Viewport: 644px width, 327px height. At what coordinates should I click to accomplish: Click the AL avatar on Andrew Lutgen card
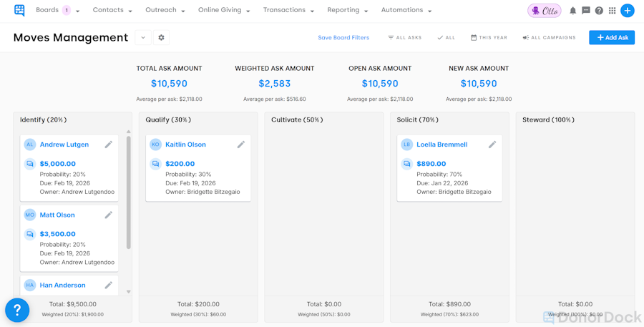(x=29, y=145)
